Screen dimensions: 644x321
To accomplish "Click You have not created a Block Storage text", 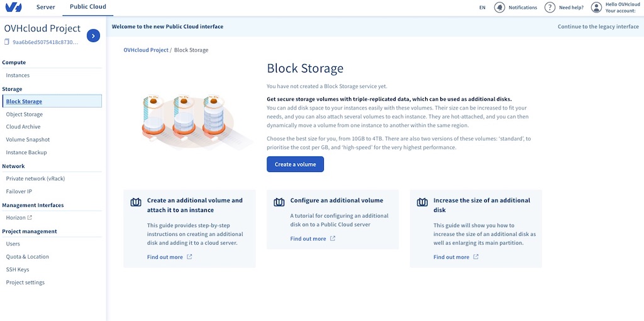I will click(327, 86).
